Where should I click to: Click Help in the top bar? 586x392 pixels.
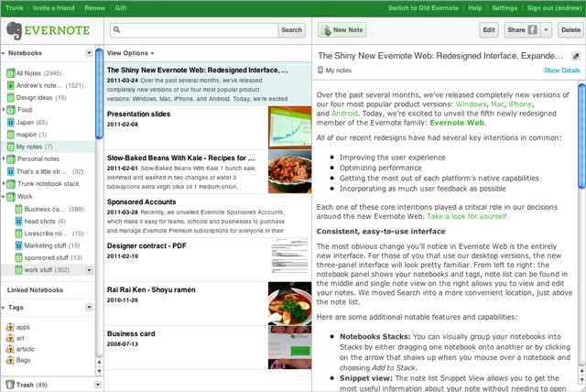[x=475, y=7]
